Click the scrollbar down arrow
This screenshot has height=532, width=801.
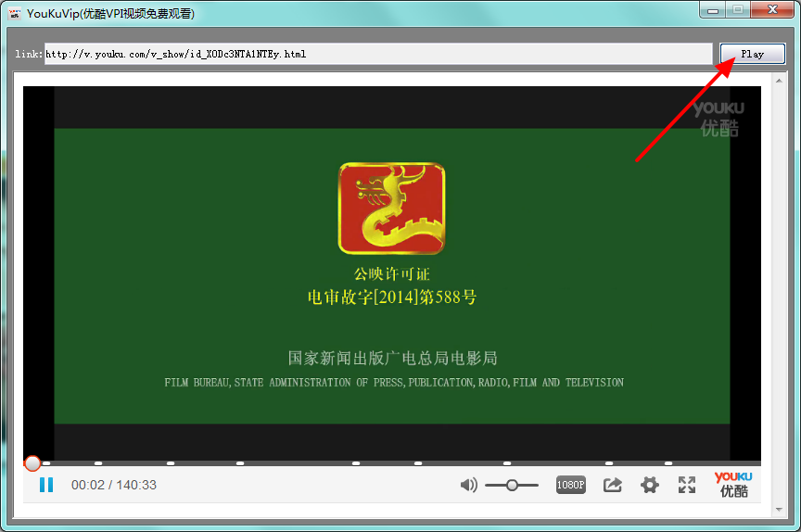(779, 509)
